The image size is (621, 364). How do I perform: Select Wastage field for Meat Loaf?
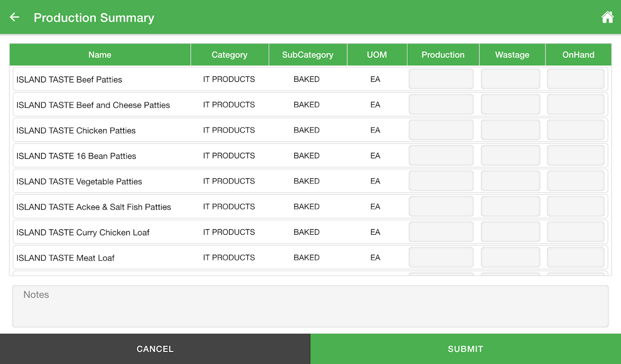(x=510, y=258)
